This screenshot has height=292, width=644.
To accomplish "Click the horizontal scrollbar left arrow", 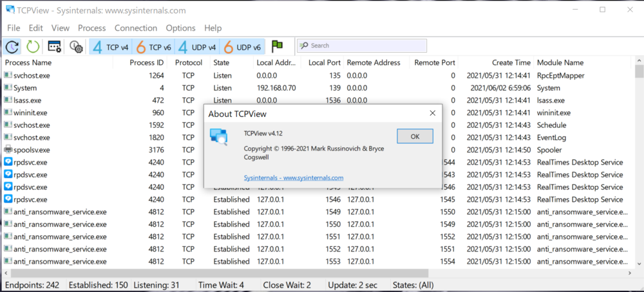I will [x=6, y=273].
